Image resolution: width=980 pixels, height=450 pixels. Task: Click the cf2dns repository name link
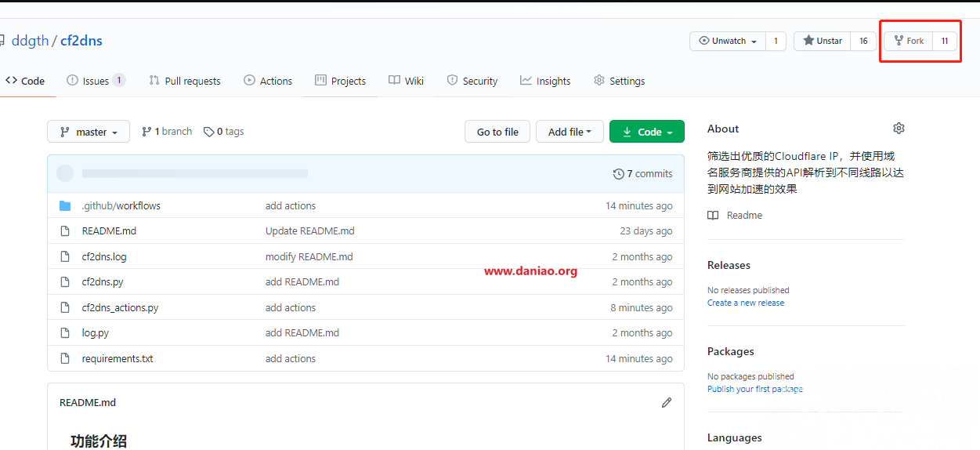[81, 41]
